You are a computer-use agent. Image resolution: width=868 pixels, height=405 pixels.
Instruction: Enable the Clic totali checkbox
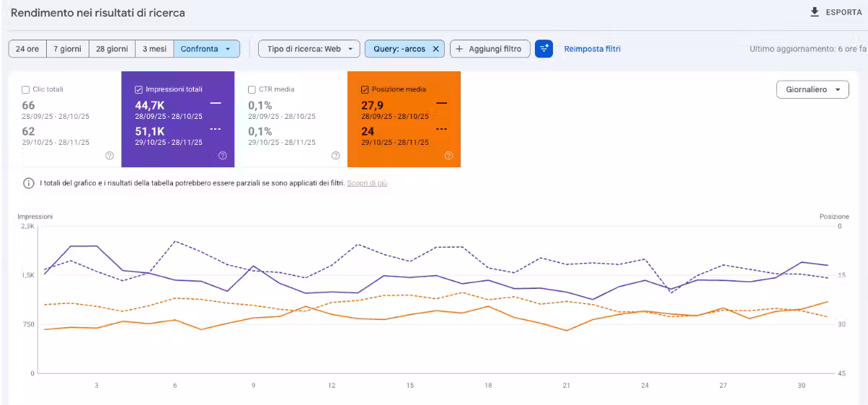click(x=26, y=89)
